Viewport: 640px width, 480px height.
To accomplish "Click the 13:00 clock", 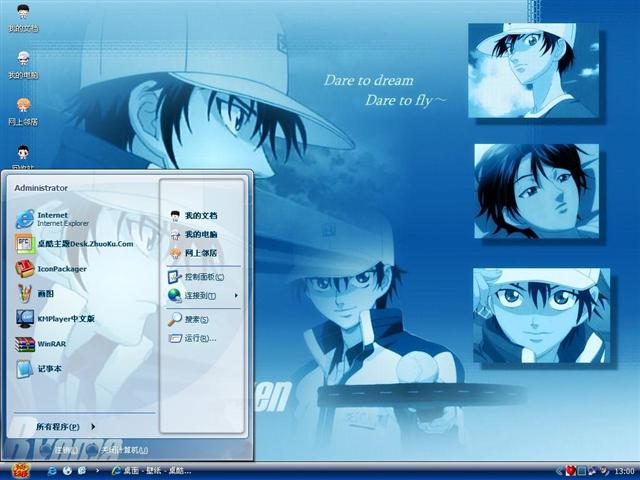I will click(x=624, y=471).
